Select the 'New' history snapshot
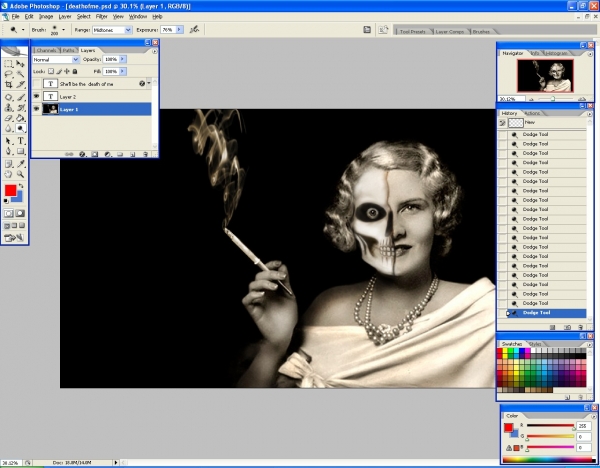This screenshot has width=600, height=468. pyautogui.click(x=542, y=122)
